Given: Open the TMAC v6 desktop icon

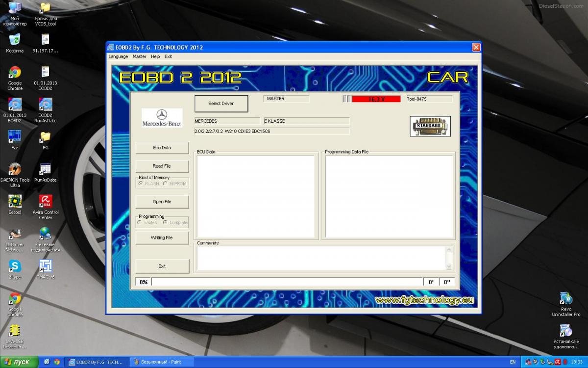Looking at the screenshot, I should [46, 266].
